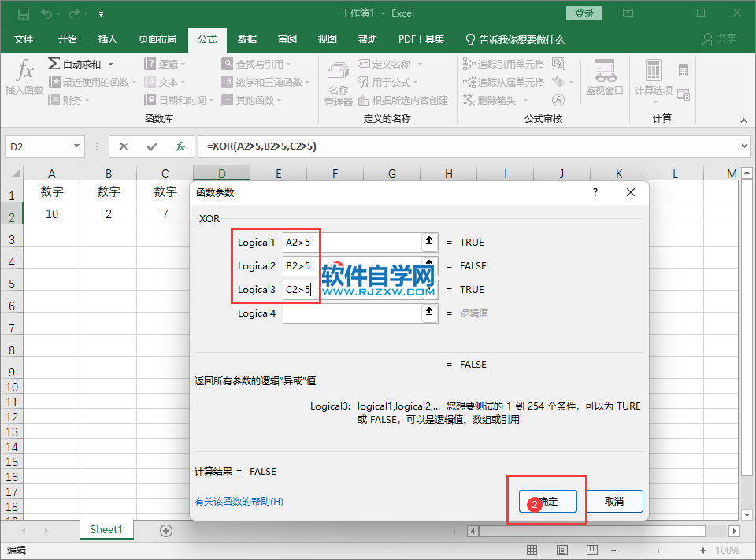Switch to the 开始 tab
Viewport: 756px width, 560px height.
click(68, 39)
